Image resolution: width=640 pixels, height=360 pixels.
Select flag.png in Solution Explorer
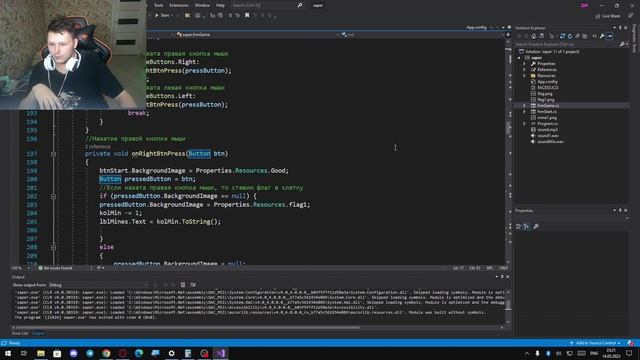(x=544, y=93)
